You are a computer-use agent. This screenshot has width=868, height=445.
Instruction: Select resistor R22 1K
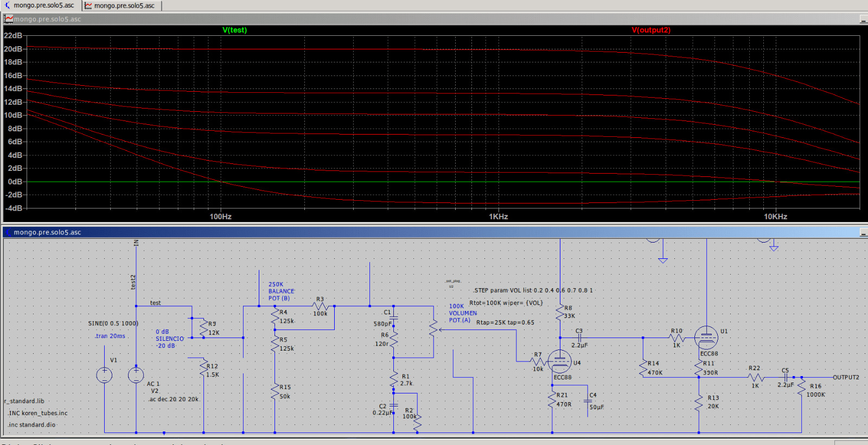coord(755,377)
